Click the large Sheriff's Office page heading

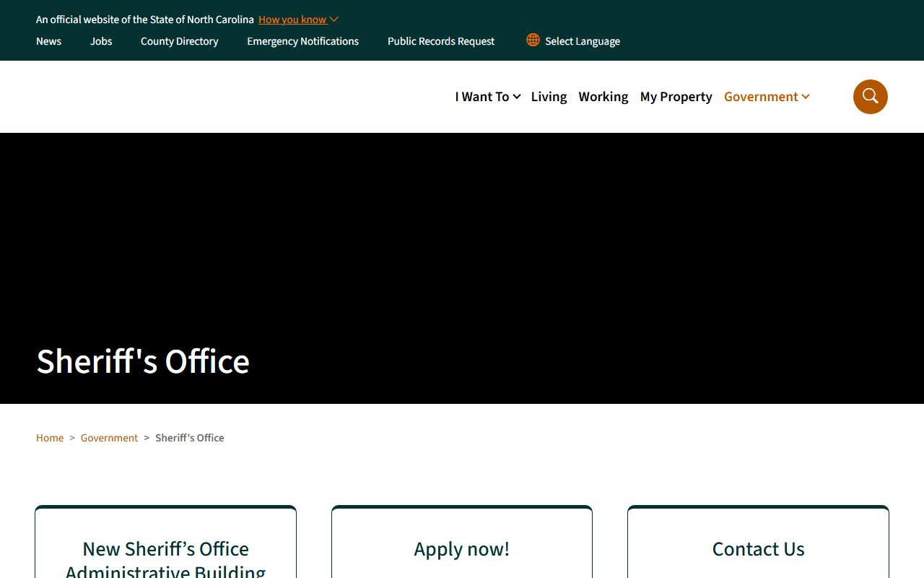point(143,361)
